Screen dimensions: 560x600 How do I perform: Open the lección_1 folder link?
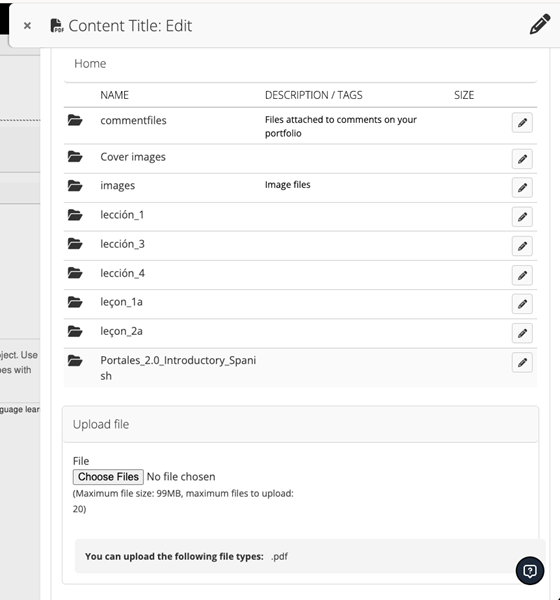click(122, 215)
